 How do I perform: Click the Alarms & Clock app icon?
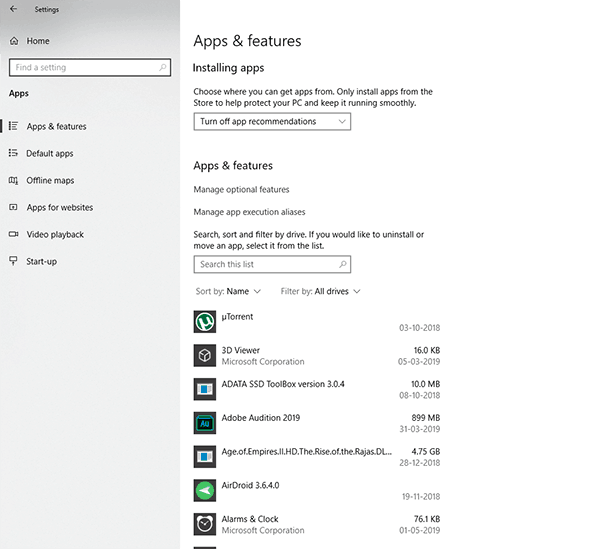click(205, 524)
